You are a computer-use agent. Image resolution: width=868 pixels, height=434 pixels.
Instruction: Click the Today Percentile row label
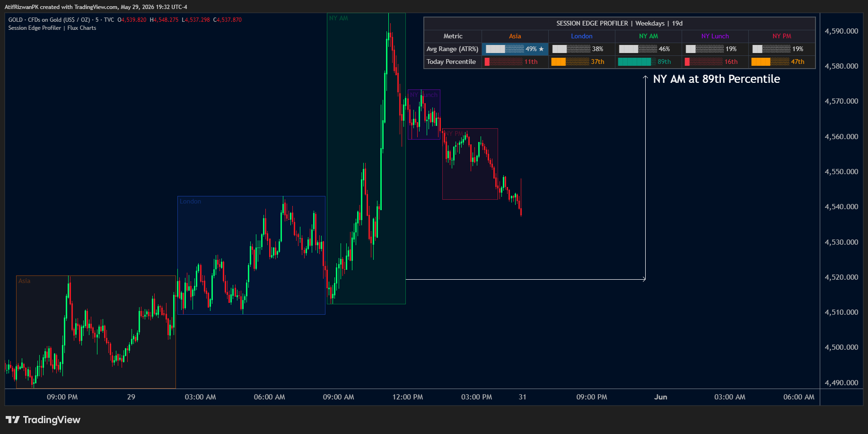[x=453, y=62]
